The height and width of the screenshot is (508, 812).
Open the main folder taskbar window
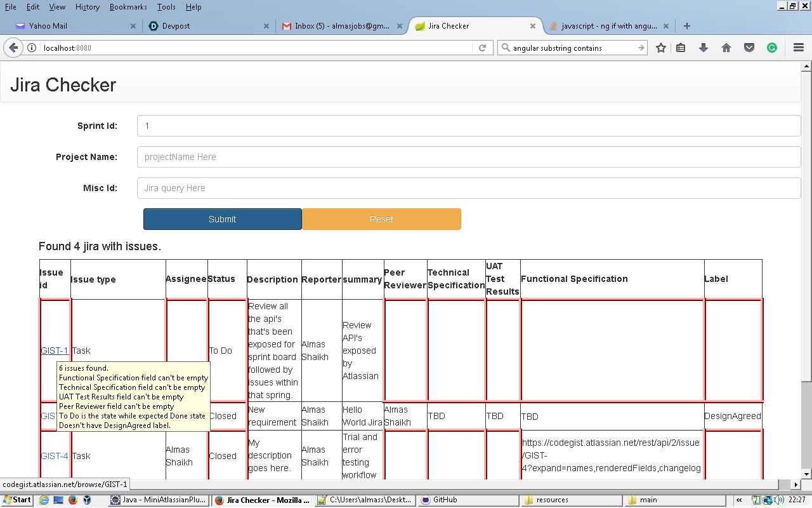tap(676, 500)
